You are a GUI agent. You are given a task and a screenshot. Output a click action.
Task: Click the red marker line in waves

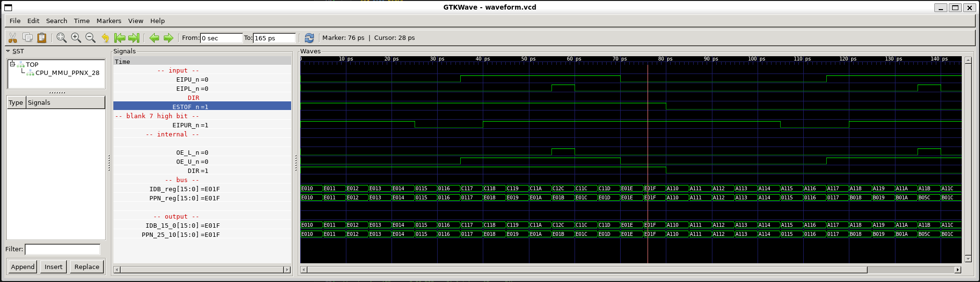pyautogui.click(x=648, y=163)
